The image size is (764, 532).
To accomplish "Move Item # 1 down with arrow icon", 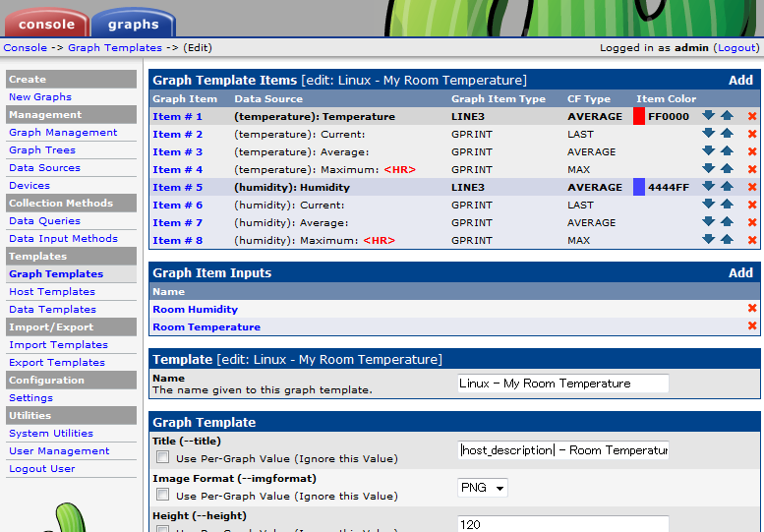I will pos(709,115).
